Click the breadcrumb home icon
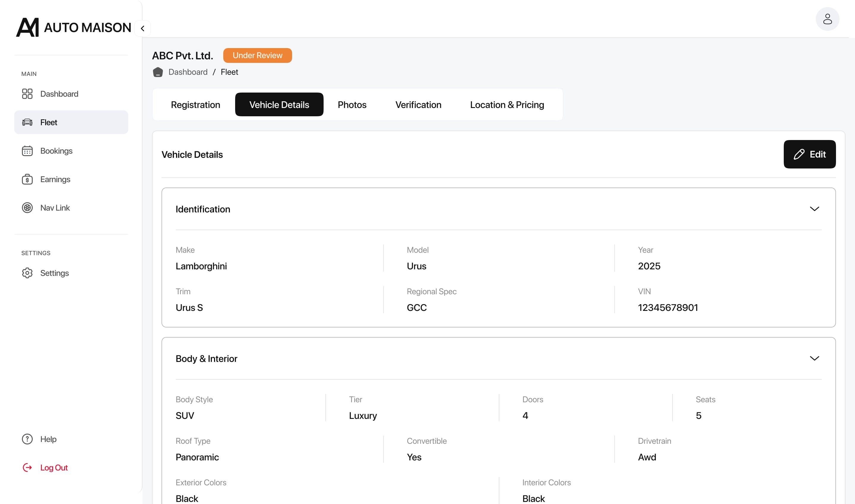The image size is (855, 504). 158,72
